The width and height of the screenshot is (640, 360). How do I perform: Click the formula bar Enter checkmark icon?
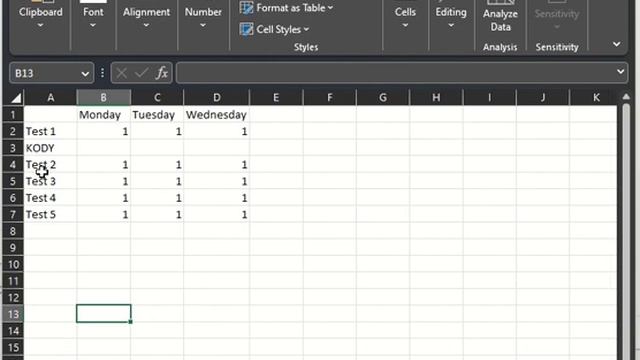click(x=141, y=73)
